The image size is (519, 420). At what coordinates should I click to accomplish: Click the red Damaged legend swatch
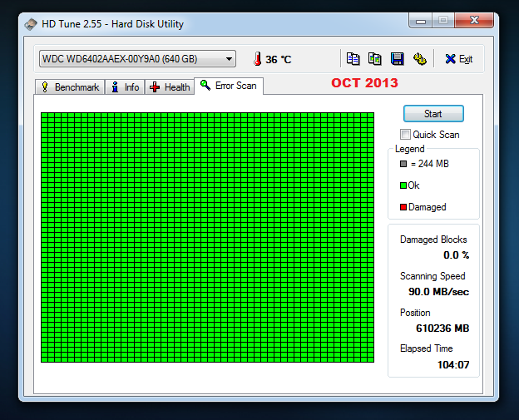403,207
